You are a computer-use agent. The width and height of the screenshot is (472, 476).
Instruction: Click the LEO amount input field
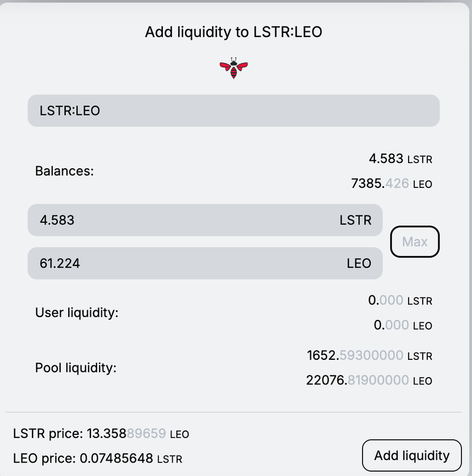(205, 263)
